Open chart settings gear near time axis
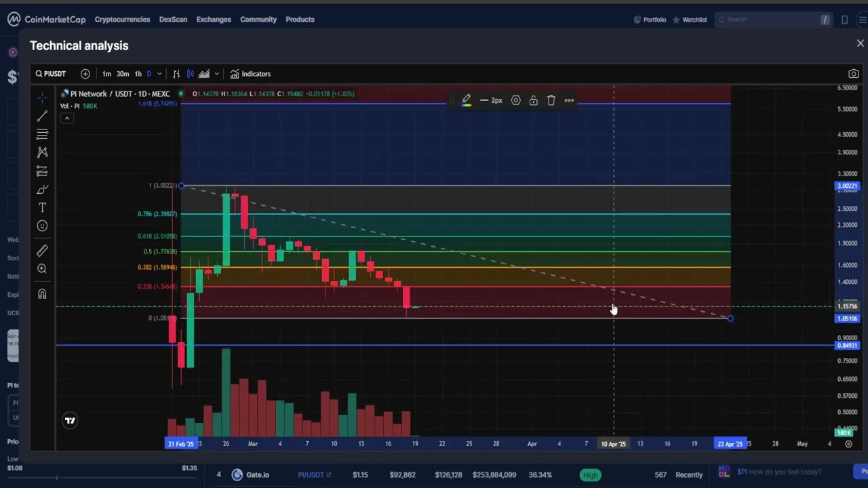Viewport: 868px width, 488px height. tap(848, 444)
